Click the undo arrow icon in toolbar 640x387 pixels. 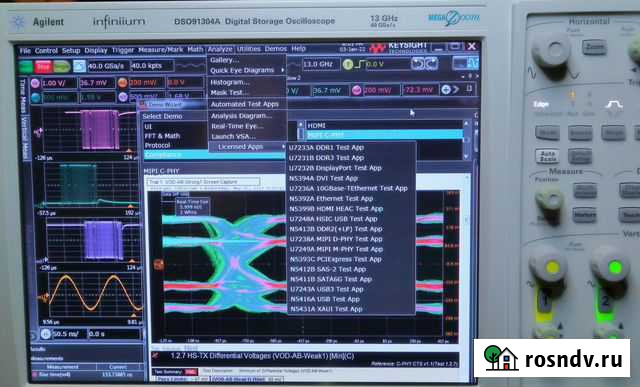(418, 64)
